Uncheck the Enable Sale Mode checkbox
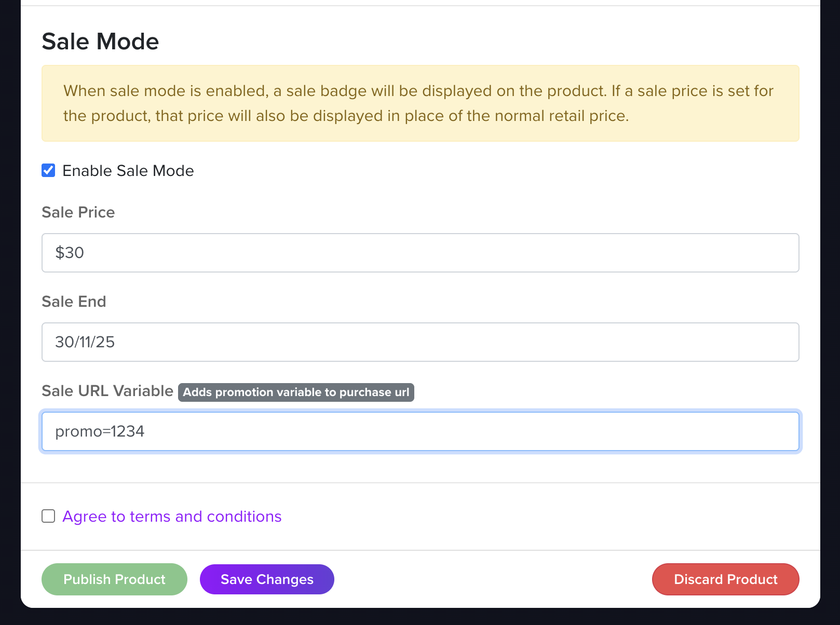Image resolution: width=840 pixels, height=625 pixels. pos(48,170)
